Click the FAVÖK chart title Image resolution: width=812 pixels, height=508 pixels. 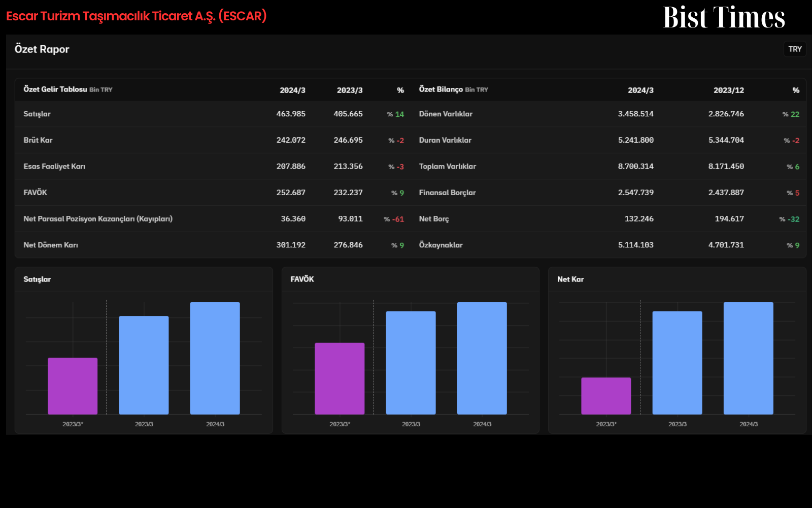pyautogui.click(x=302, y=279)
